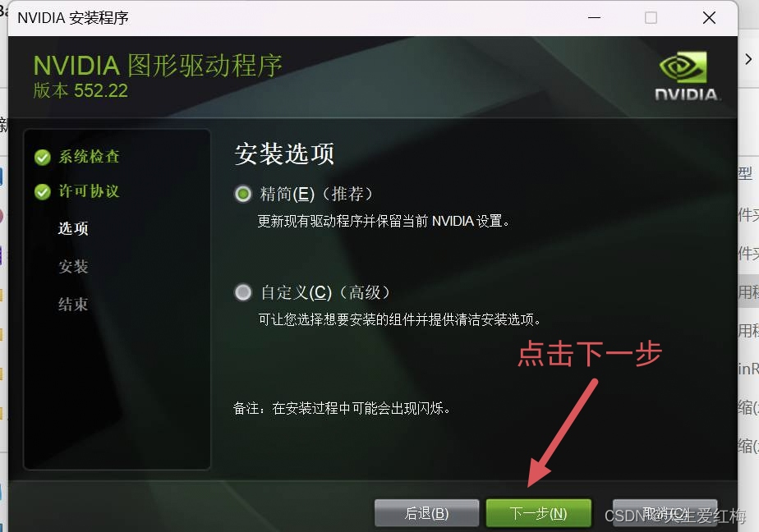Go back with the 后退(B) button
This screenshot has width=759, height=532.
[426, 513]
